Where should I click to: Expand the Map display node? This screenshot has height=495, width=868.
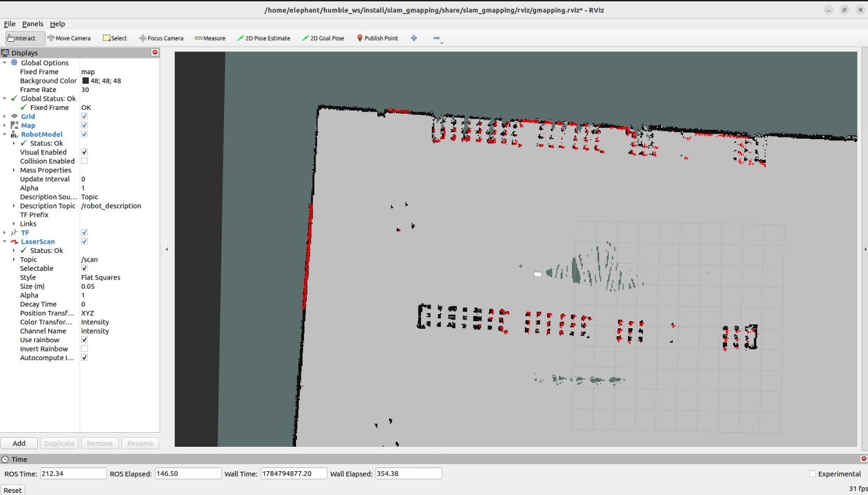pos(5,125)
